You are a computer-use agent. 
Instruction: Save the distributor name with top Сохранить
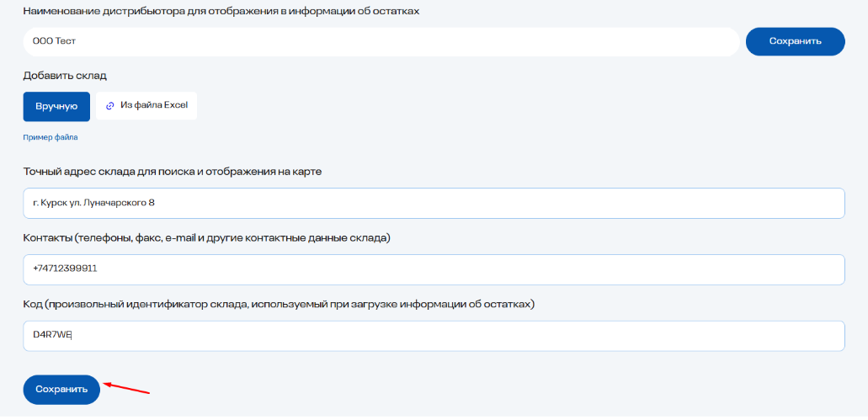(x=795, y=41)
